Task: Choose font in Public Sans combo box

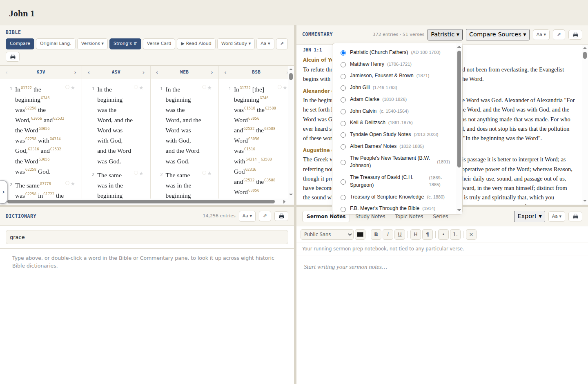Action: [x=327, y=234]
